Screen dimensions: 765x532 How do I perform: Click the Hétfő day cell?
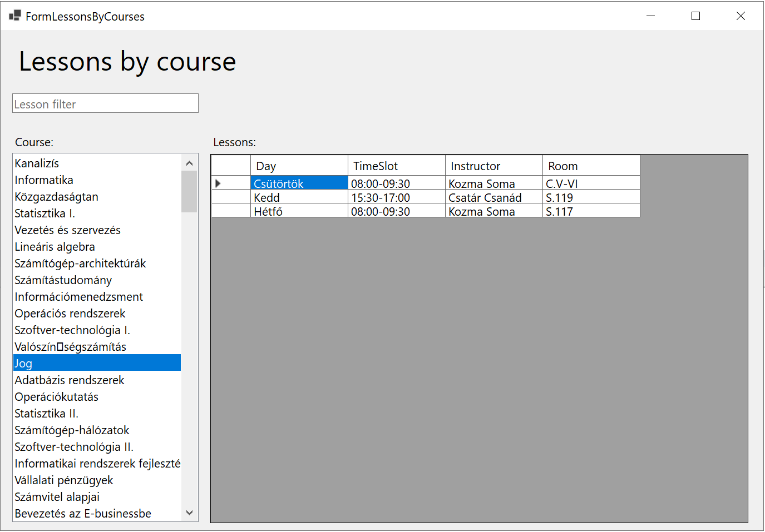coord(299,211)
